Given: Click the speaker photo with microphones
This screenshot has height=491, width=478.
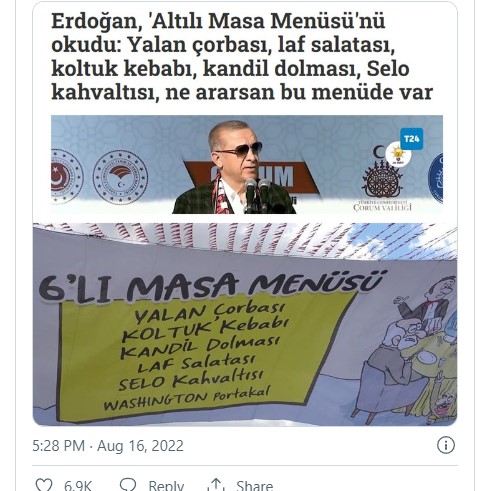Looking at the screenshot, I should coord(234,167).
